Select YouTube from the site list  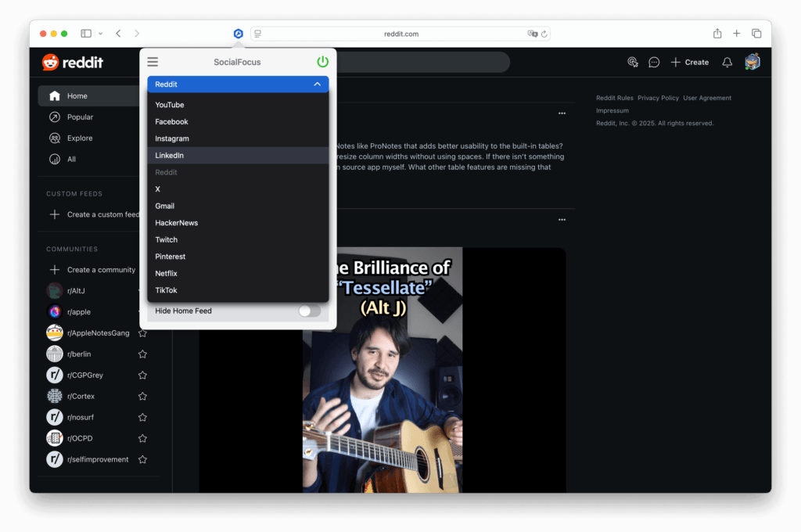click(238, 105)
